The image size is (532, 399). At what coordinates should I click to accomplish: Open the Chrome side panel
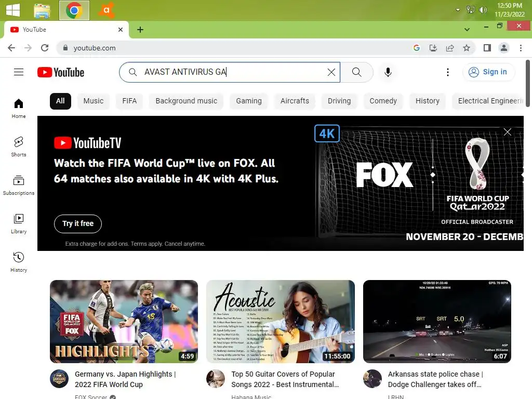(x=487, y=48)
